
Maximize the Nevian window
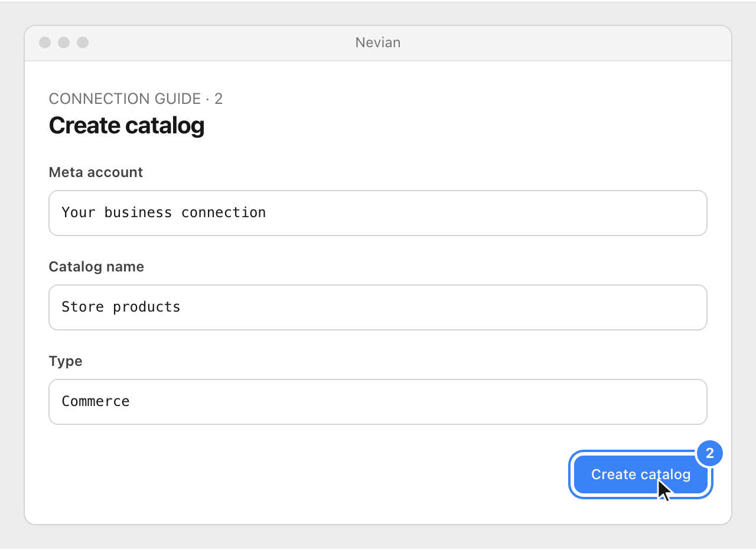pyautogui.click(x=83, y=42)
